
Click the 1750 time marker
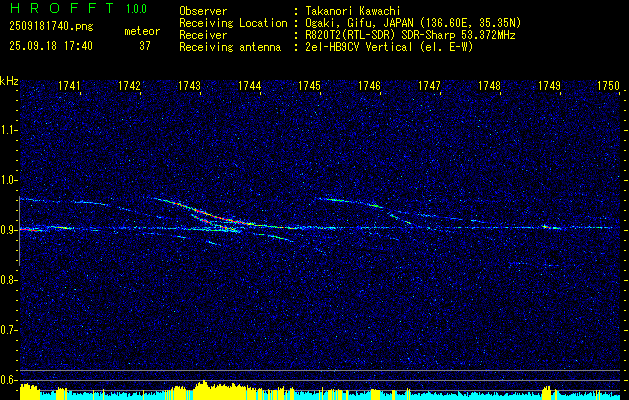point(609,85)
